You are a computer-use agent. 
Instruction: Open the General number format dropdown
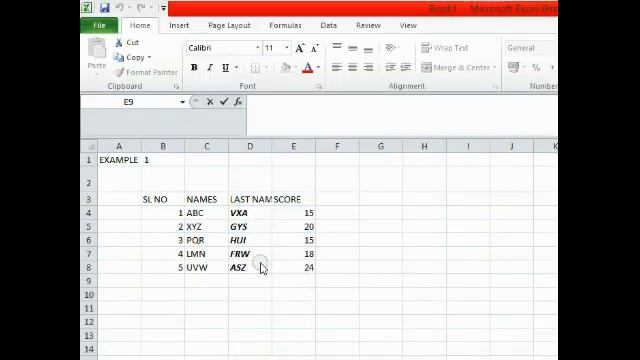pos(531,48)
